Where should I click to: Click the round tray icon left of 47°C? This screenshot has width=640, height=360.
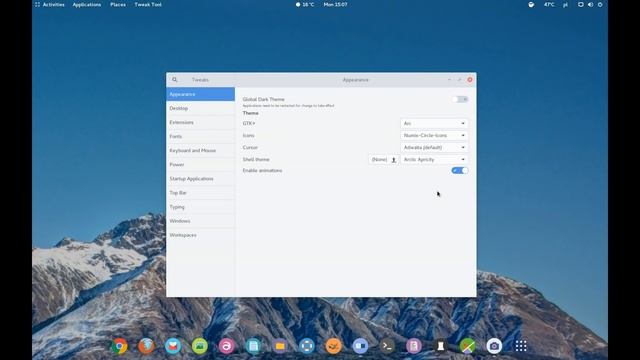coord(531,4)
